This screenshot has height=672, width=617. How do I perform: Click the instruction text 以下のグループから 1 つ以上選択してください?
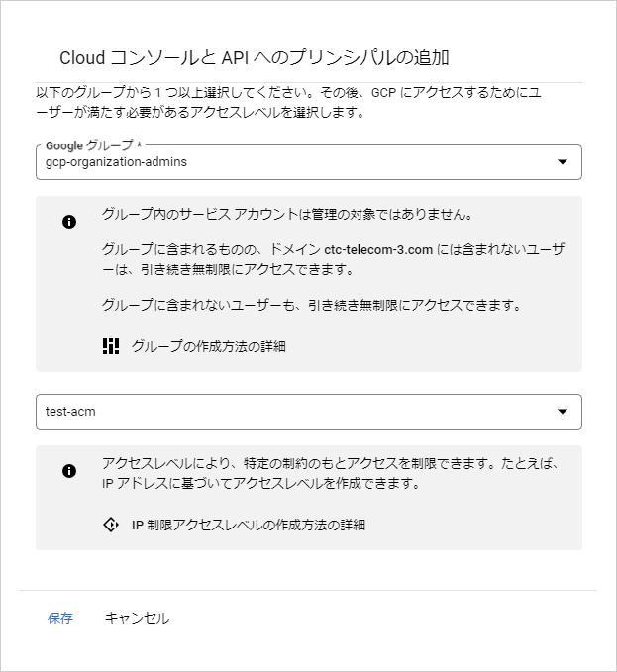(x=175, y=92)
